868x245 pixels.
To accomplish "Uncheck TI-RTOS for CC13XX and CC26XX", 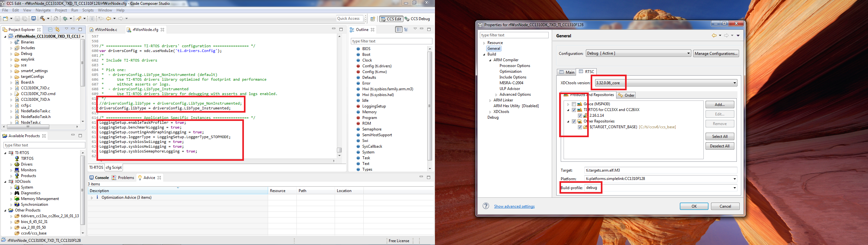I will 574,110.
